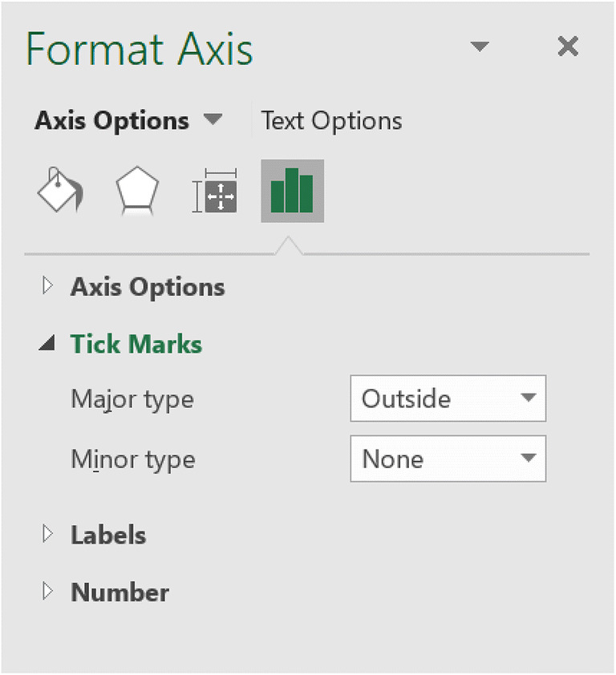Open the Major type dropdown showing Outside

point(448,398)
